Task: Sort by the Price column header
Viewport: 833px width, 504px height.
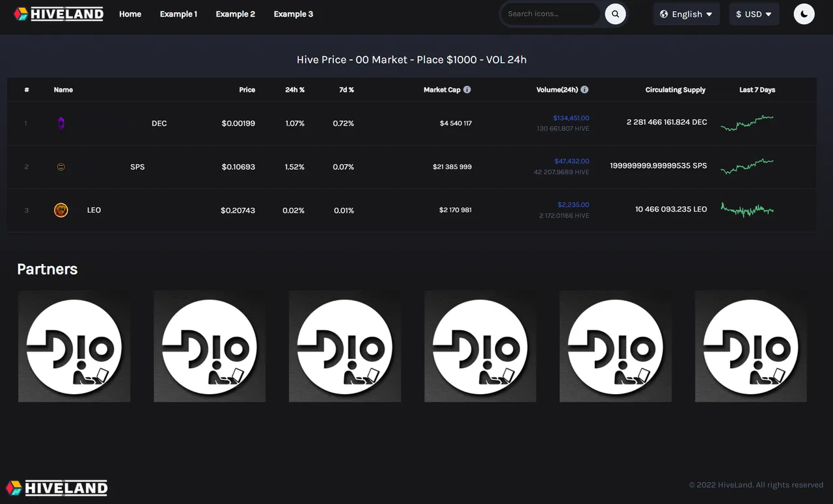Action: [247, 90]
